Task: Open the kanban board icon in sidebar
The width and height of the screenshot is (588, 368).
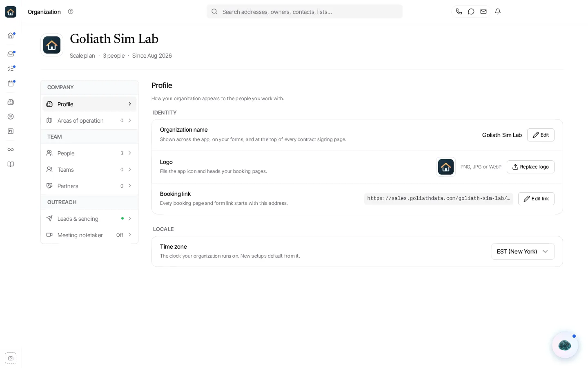Action: click(x=11, y=131)
